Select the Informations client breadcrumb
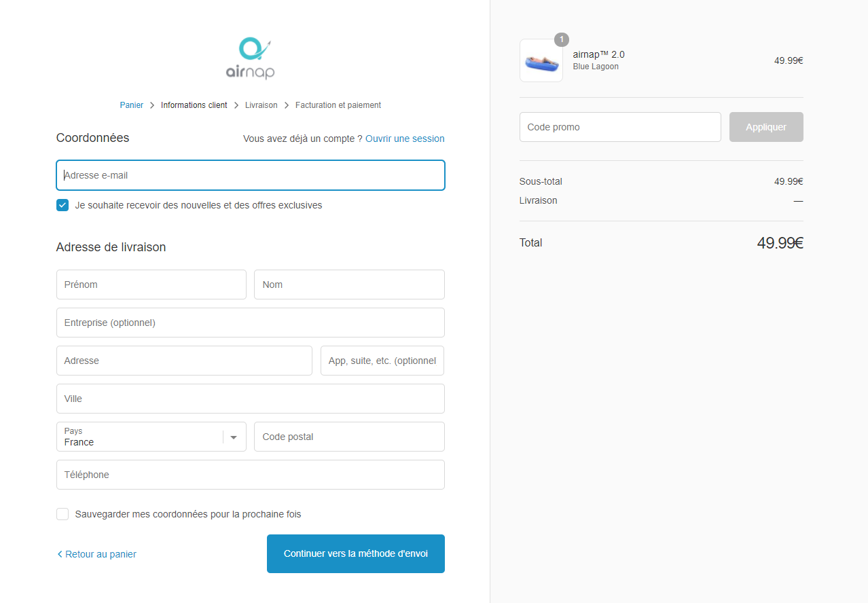Viewport: 868px width, 603px height. [194, 105]
